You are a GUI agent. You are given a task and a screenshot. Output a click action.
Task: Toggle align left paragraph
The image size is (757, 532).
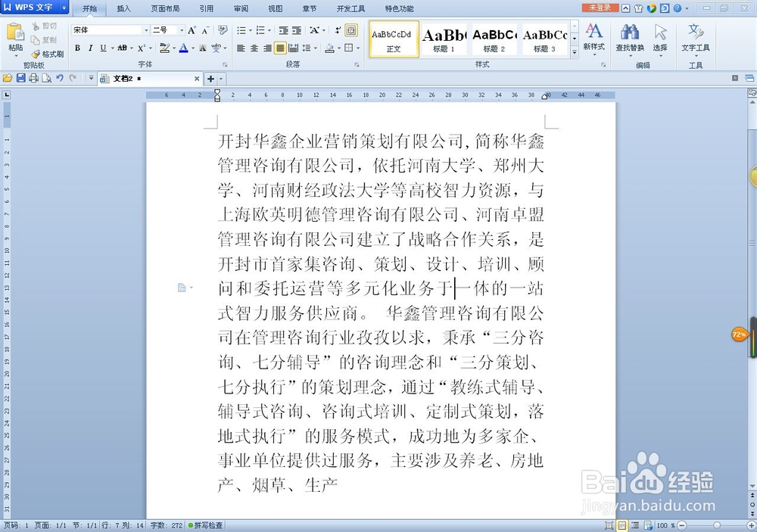pos(241,48)
